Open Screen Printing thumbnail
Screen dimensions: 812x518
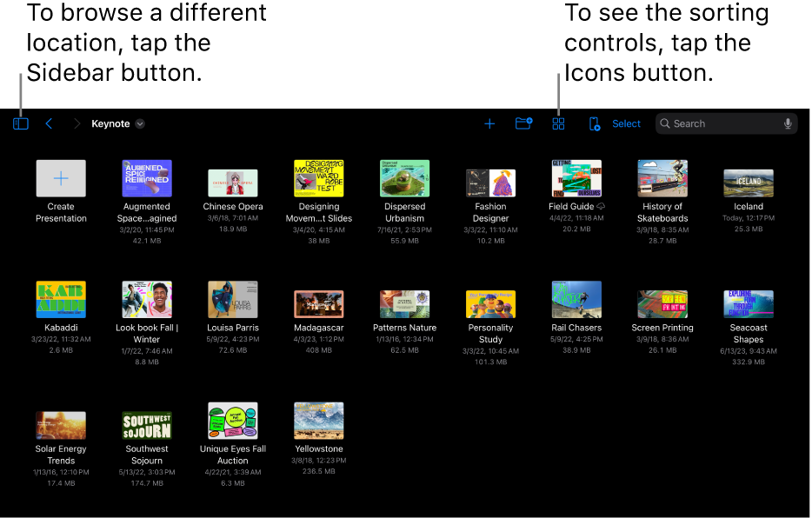(x=662, y=304)
